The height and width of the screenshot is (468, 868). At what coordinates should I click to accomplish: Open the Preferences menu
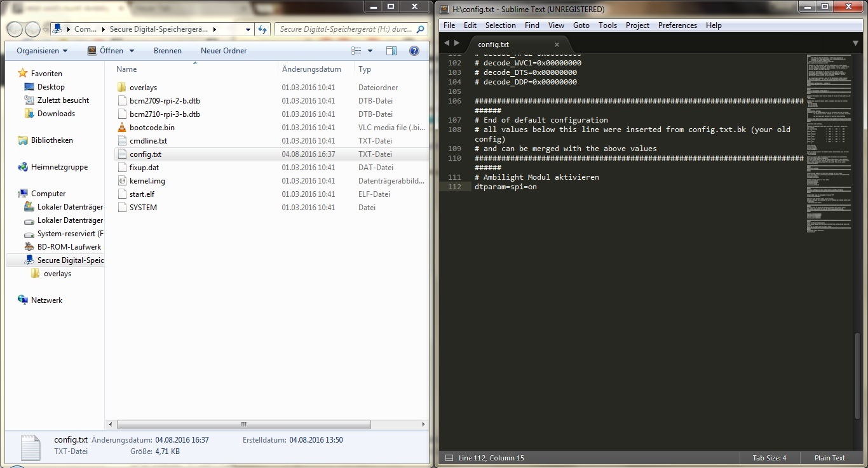click(x=677, y=25)
